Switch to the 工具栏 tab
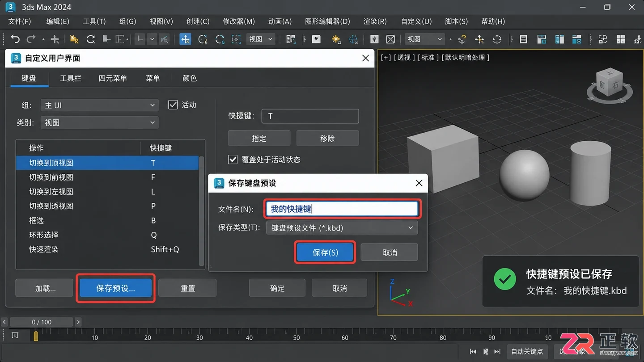 [71, 78]
